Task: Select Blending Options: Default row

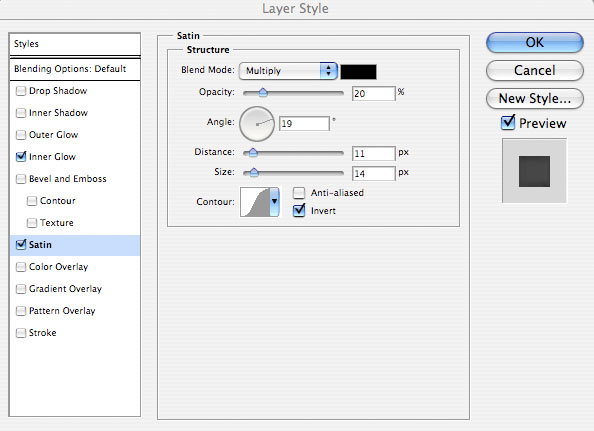Action: [75, 69]
